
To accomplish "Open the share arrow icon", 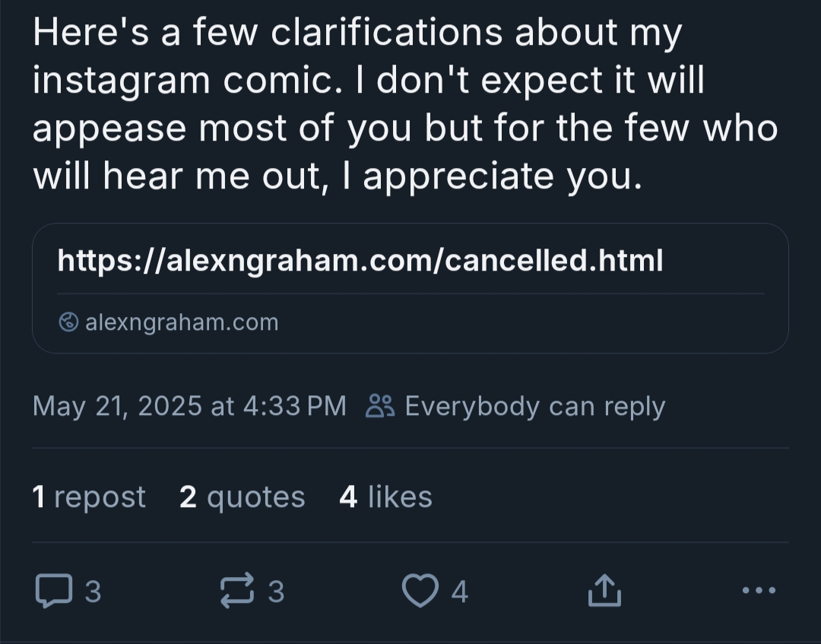I will click(604, 591).
